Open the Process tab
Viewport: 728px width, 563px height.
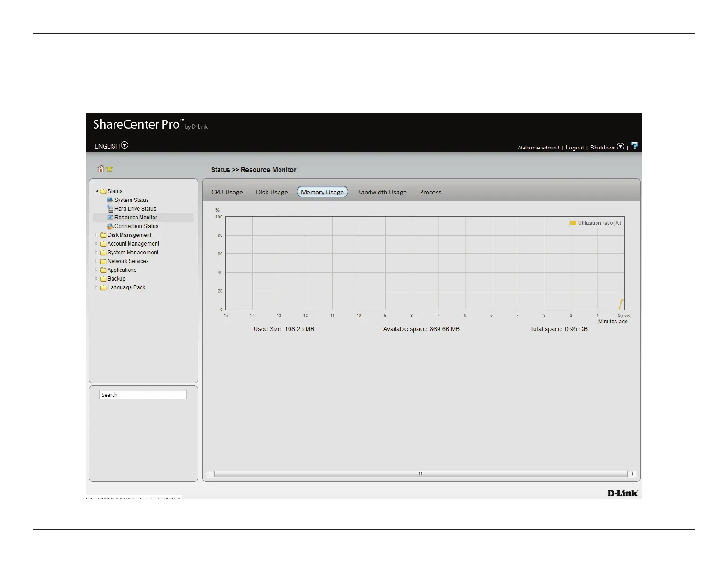[x=430, y=192]
